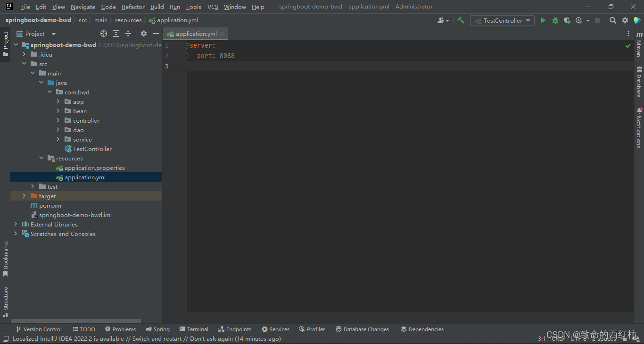This screenshot has height=344, width=644.
Task: Click the Build project hammer icon
Action: [x=461, y=20]
